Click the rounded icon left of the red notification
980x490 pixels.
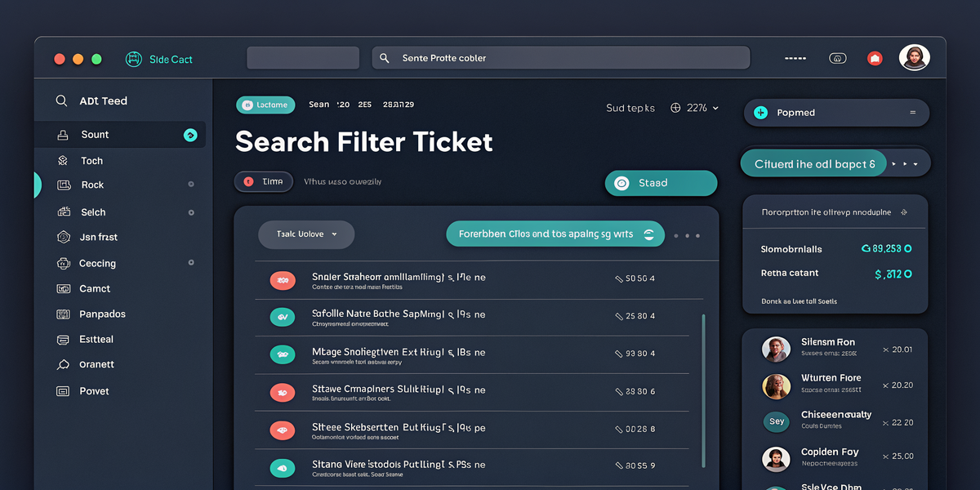(837, 58)
